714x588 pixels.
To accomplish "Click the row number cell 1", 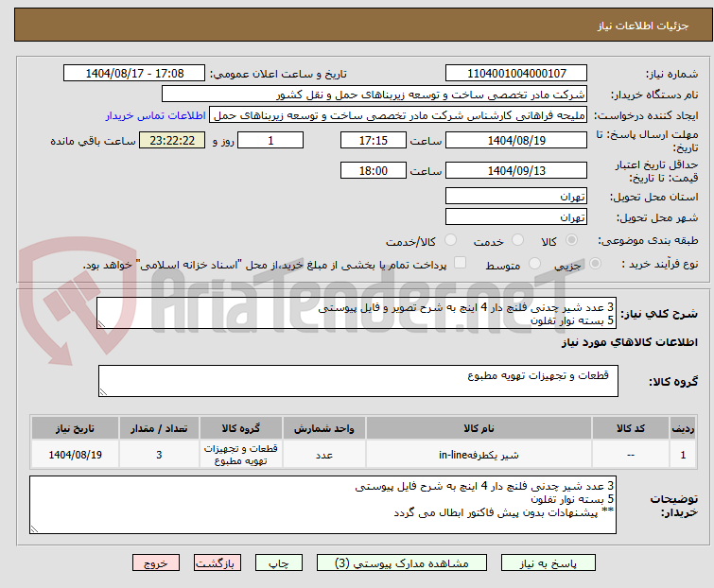I will tap(683, 454).
